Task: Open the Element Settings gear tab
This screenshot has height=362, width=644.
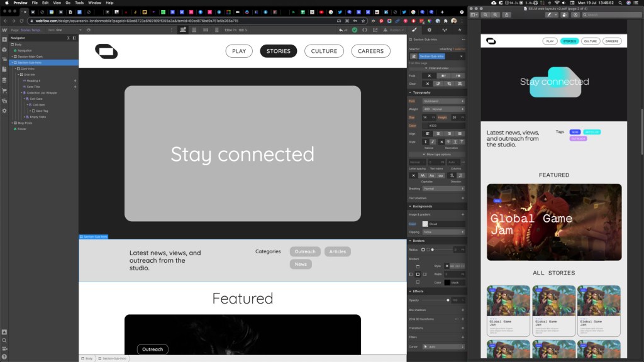Action: pyautogui.click(x=430, y=30)
